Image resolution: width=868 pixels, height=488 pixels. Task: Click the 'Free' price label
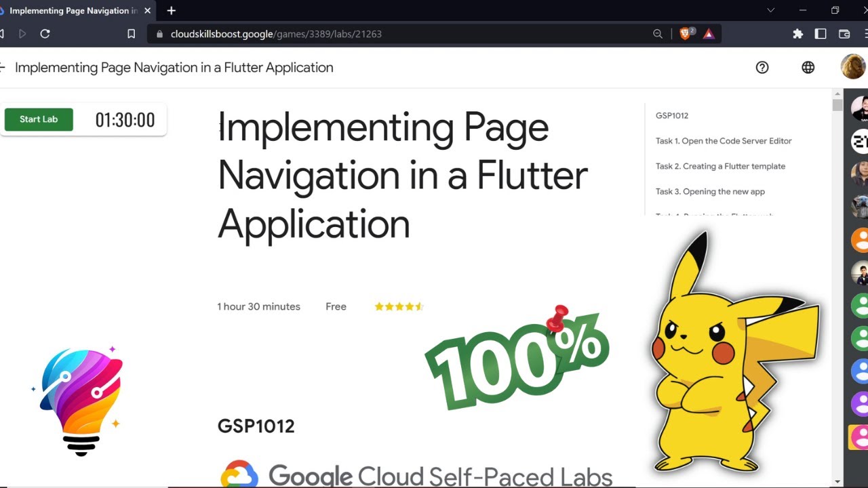pyautogui.click(x=336, y=306)
